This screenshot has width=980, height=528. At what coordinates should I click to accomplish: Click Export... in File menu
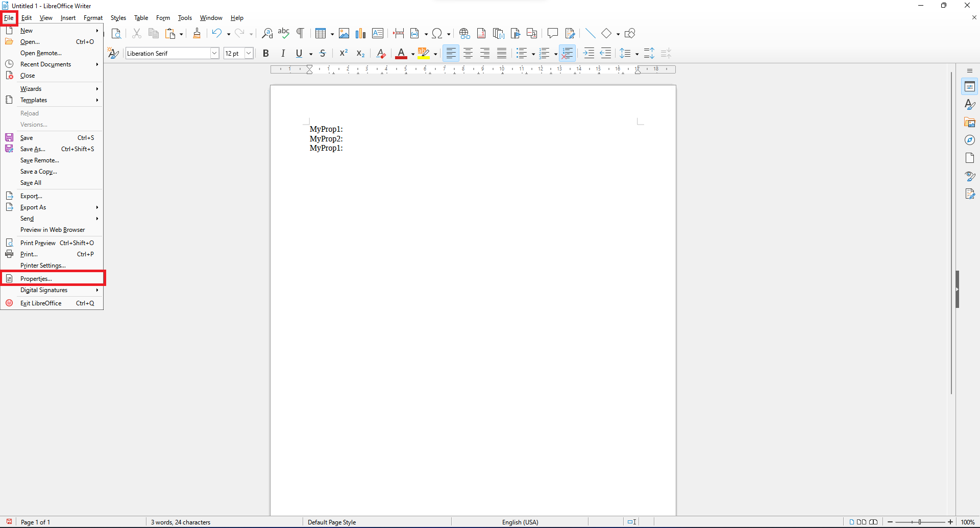(52, 196)
